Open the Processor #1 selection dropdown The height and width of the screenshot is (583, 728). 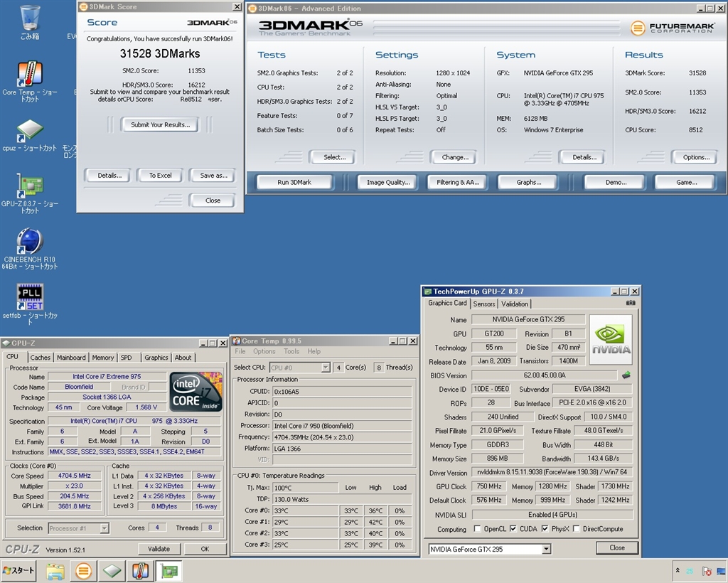coord(104,528)
